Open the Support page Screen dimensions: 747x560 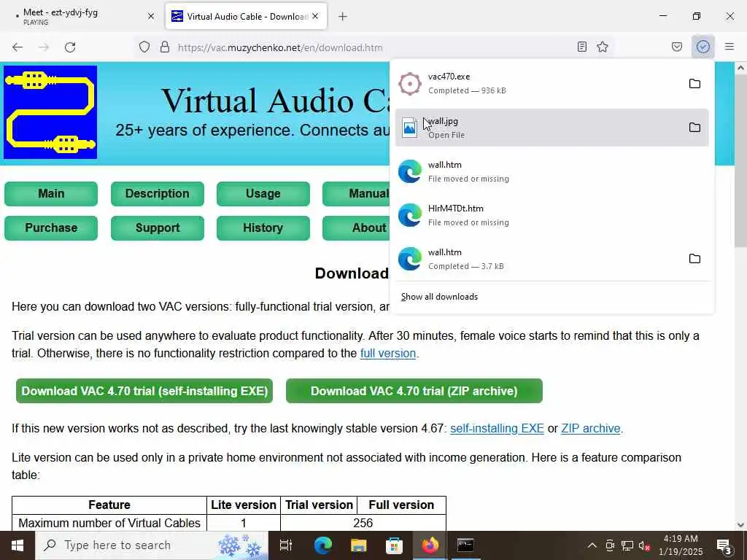158,228
